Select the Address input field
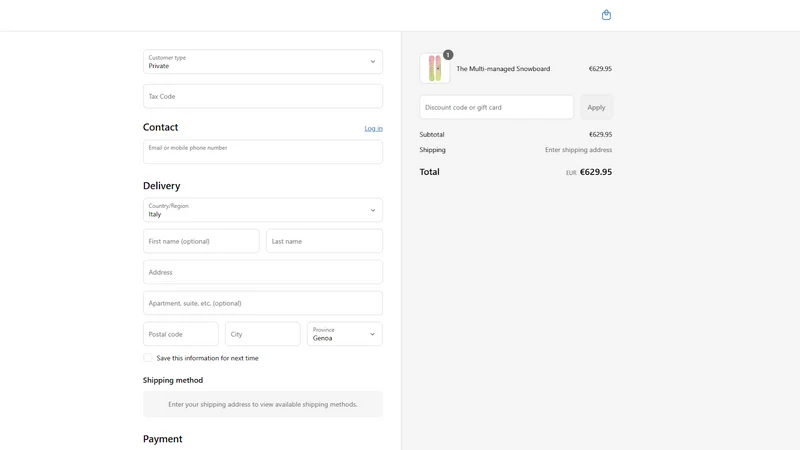 [x=263, y=272]
